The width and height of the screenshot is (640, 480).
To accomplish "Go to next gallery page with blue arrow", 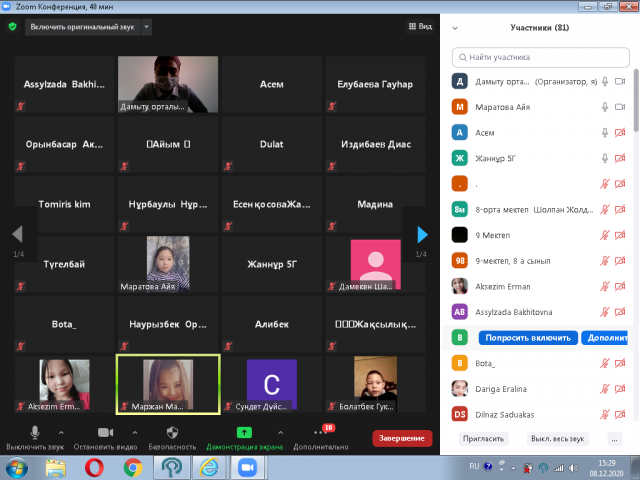I will (422, 235).
